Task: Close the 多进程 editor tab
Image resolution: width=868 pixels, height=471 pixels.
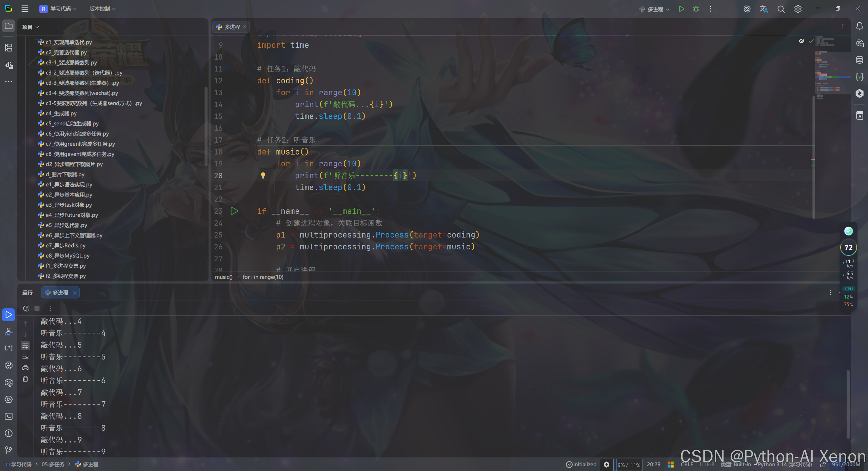Action: [244, 27]
